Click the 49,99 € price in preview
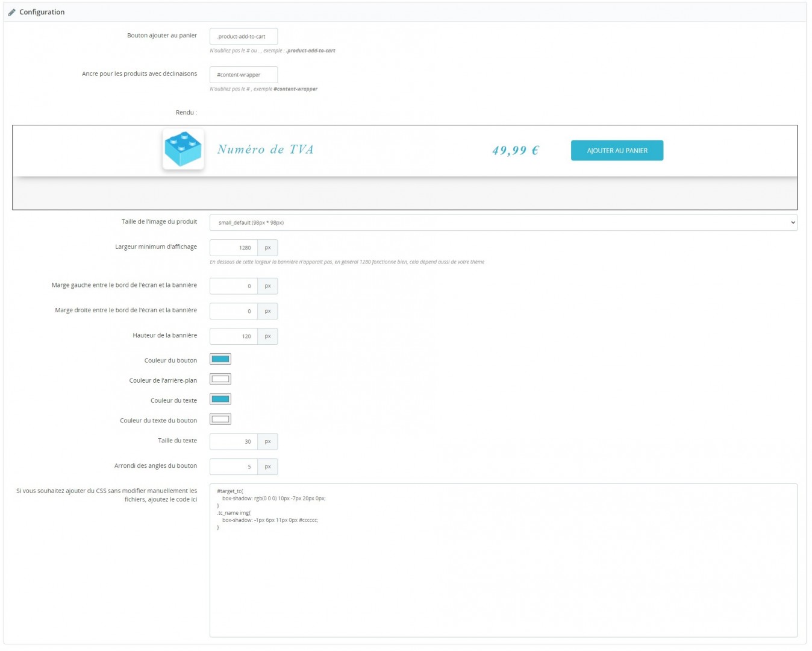Image resolution: width=812 pixels, height=651 pixels. (516, 151)
